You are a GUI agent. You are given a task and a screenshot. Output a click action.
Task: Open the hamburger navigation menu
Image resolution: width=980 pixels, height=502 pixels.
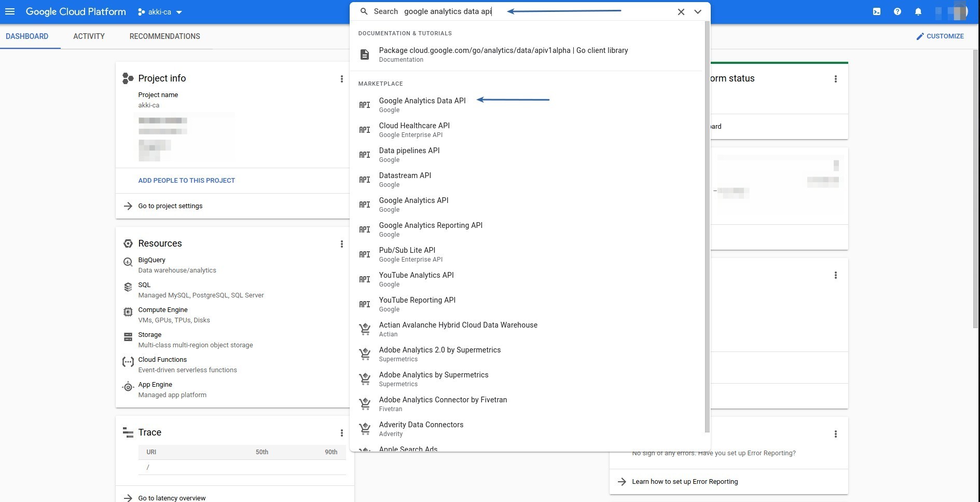click(x=10, y=11)
